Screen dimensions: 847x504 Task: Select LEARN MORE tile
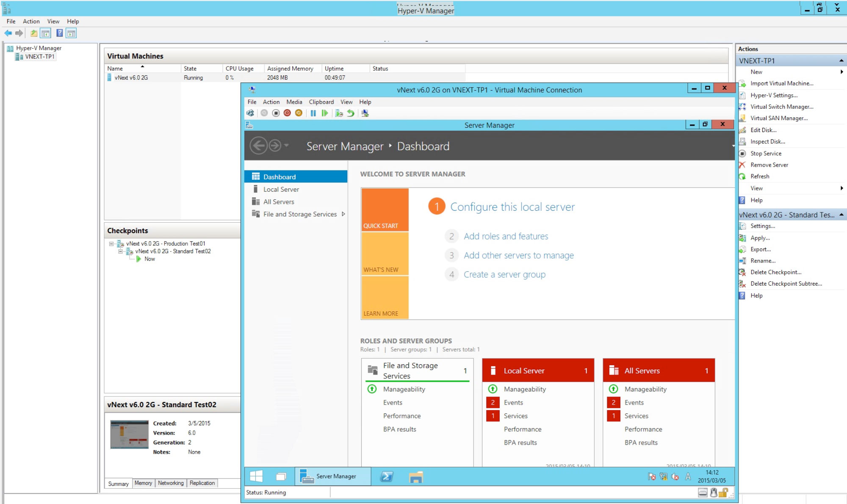pos(385,297)
